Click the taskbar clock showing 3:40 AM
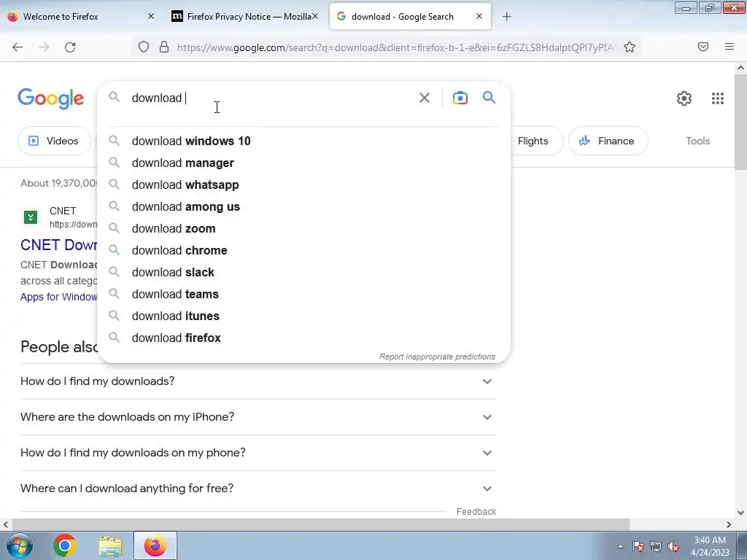The width and height of the screenshot is (747, 560). [x=710, y=546]
